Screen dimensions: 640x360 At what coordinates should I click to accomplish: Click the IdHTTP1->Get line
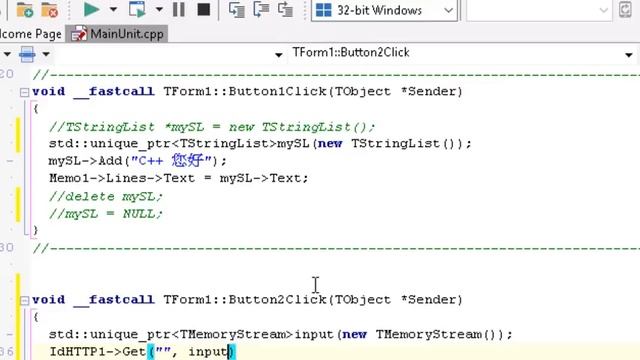coord(142,351)
